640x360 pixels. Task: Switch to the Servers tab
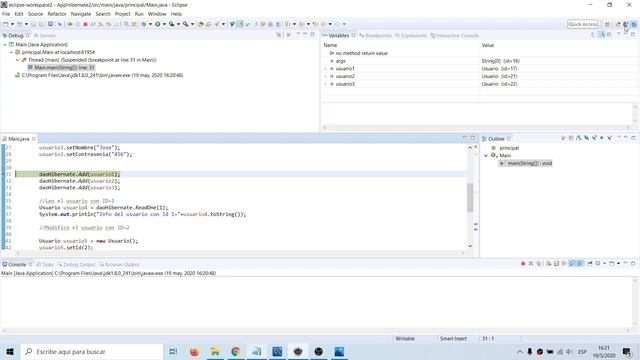click(45, 36)
